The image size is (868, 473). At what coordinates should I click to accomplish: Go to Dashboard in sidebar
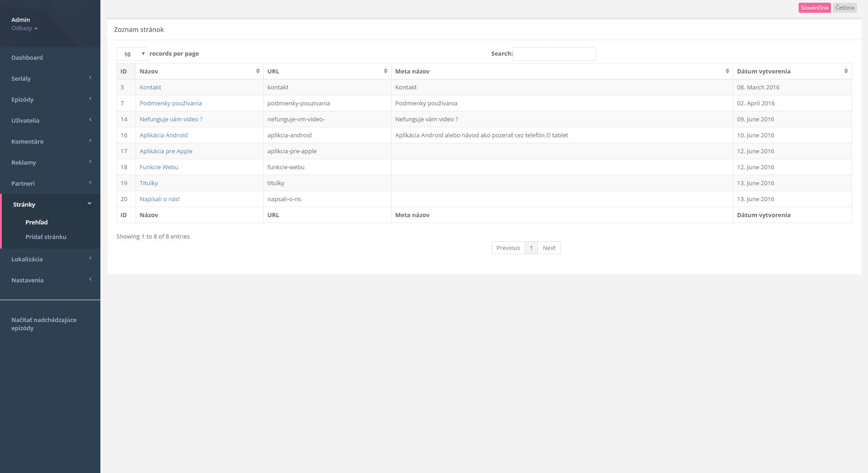click(x=50, y=57)
